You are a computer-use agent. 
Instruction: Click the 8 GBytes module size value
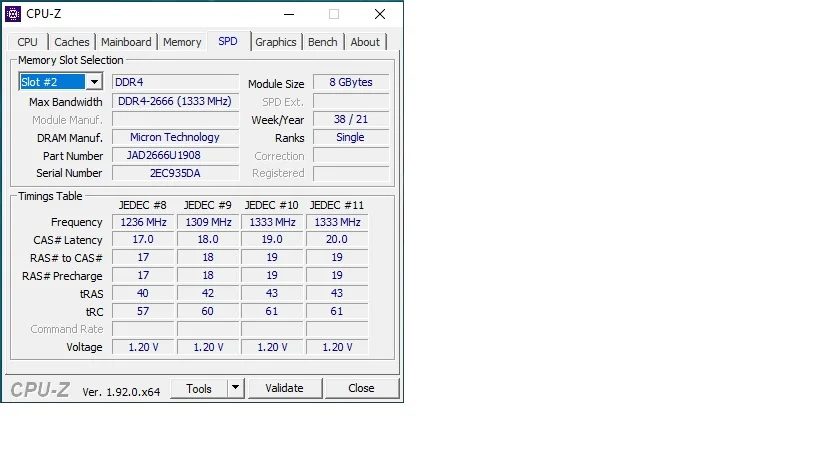click(351, 82)
